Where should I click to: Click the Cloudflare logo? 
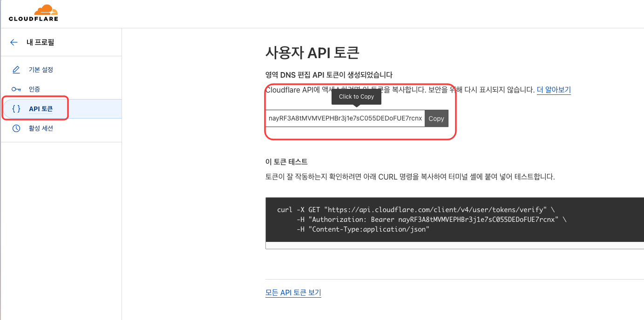[33, 13]
